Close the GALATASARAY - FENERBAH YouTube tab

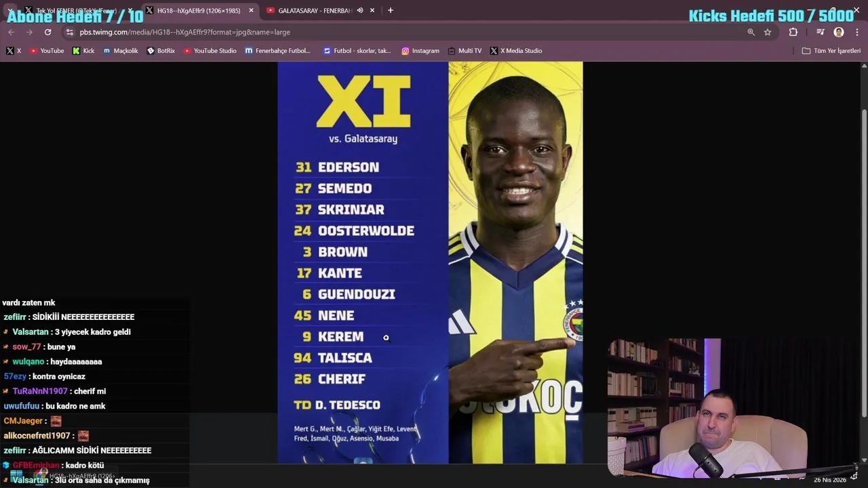(372, 10)
